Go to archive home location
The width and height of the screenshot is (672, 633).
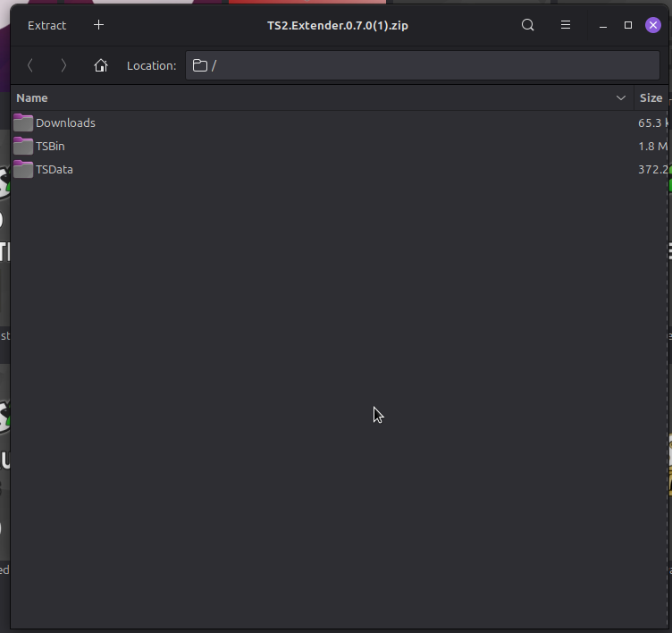tap(101, 65)
